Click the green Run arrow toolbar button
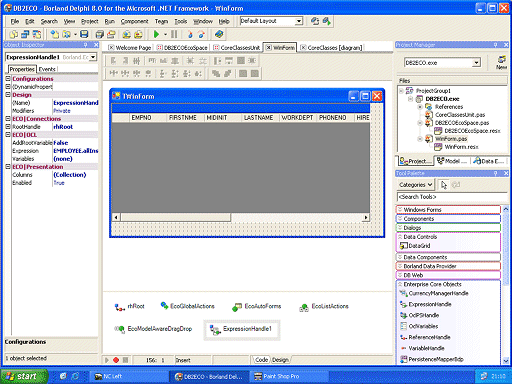Screen dimensions: 512x384 point(156,34)
